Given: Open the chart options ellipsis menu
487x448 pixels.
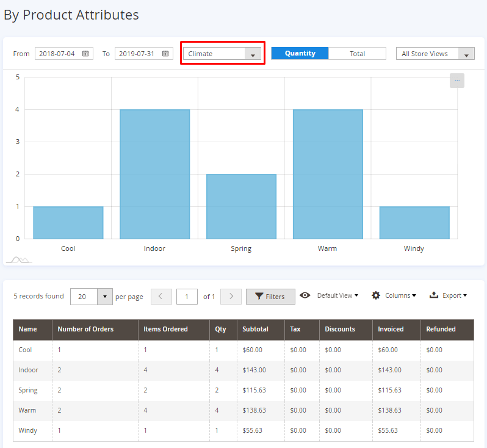Looking at the screenshot, I should 457,81.
